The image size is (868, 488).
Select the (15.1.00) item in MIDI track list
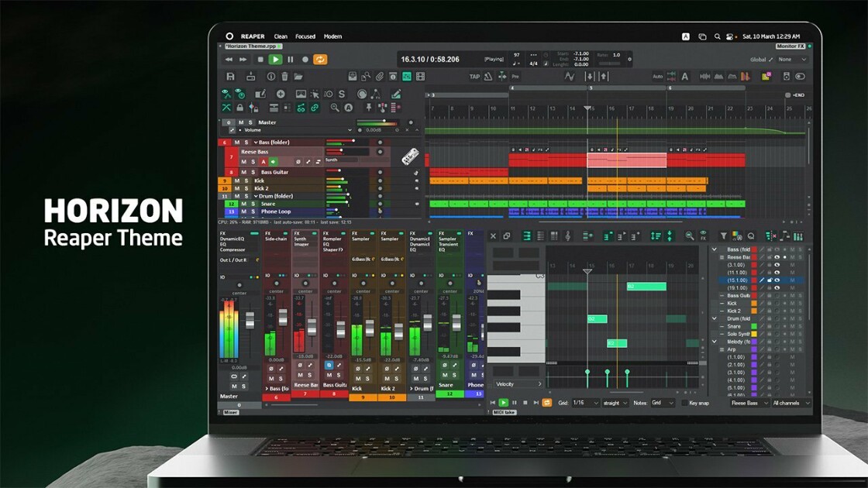coord(737,280)
